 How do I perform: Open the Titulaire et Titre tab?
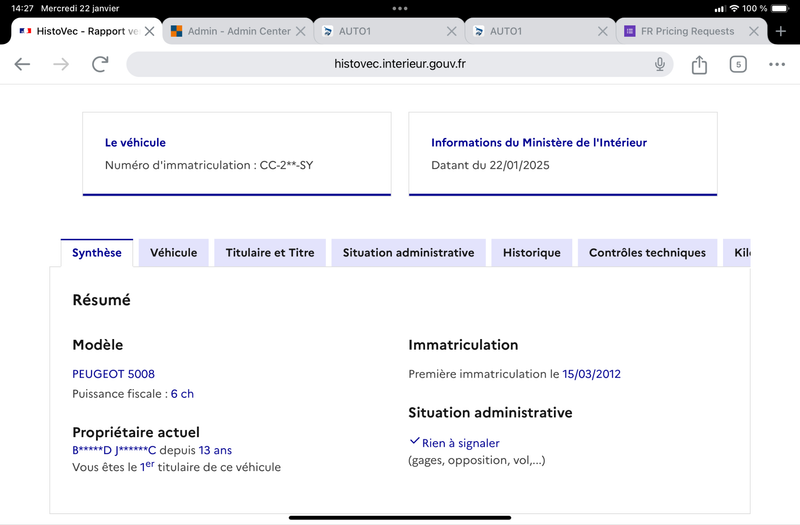(270, 253)
